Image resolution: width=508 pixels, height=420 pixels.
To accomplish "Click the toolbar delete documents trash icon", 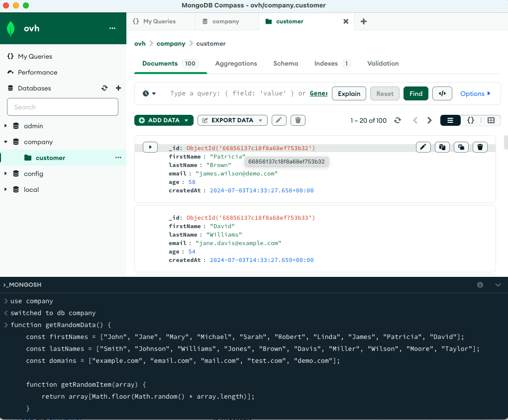I will coord(298,120).
